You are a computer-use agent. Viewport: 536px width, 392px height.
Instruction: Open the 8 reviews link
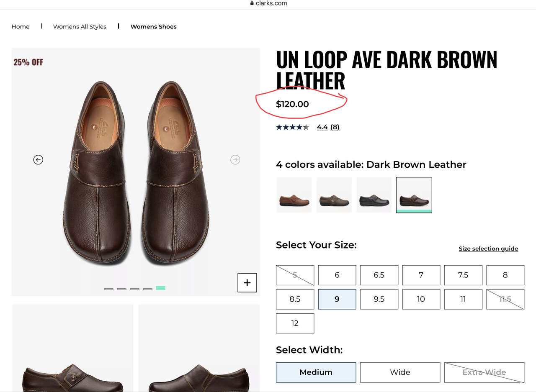[x=335, y=127]
